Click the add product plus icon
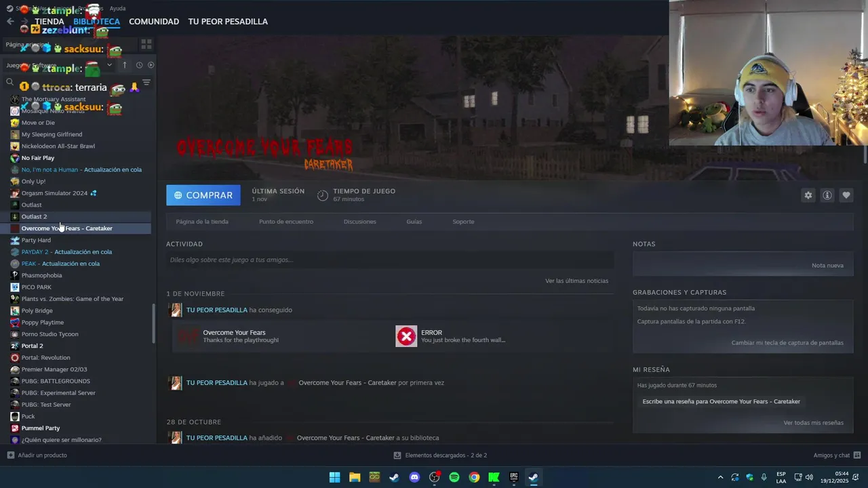This screenshot has height=488, width=868. point(10,455)
